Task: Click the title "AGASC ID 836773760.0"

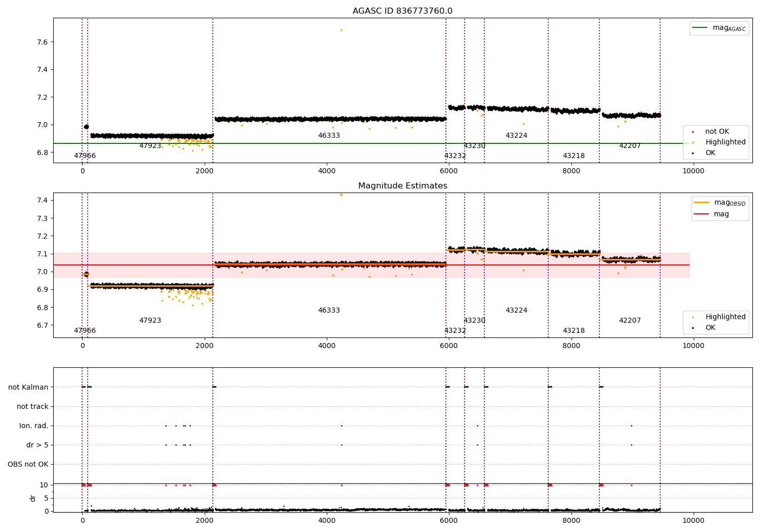Action: click(402, 11)
